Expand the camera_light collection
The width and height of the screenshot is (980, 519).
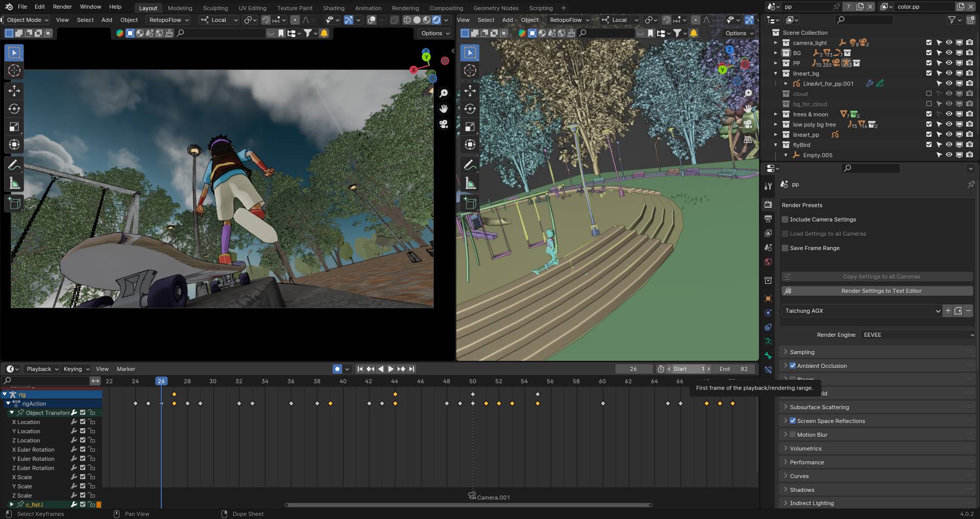[x=776, y=43]
